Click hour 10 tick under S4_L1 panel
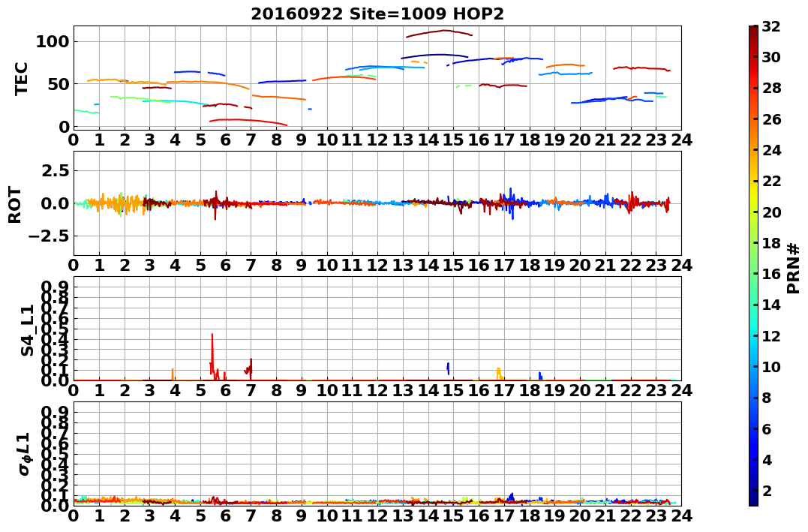The image size is (808, 532). pyautogui.click(x=326, y=390)
